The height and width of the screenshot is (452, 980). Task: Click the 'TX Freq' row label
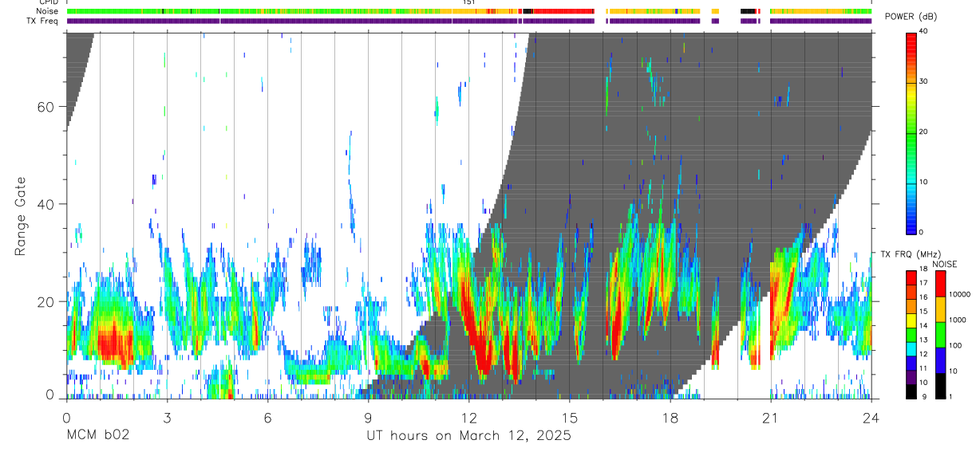pos(44,21)
